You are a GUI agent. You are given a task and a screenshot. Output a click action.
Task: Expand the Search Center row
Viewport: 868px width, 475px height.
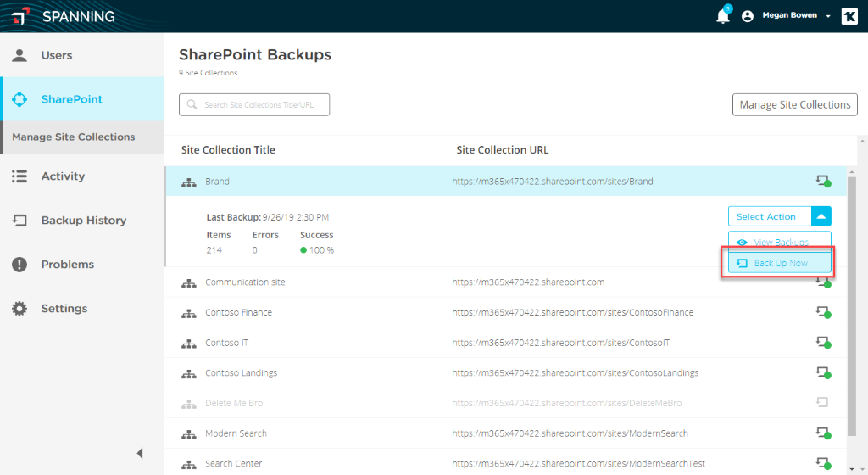(505, 463)
